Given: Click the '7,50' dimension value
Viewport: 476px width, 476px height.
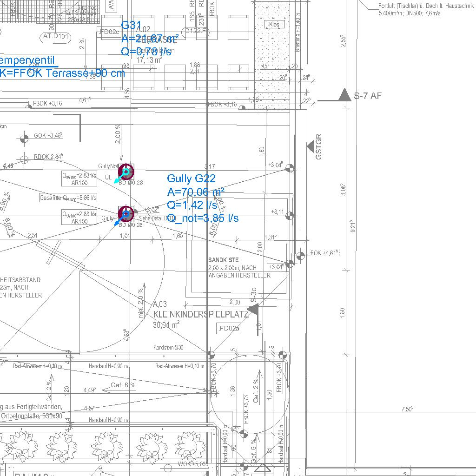Looking at the screenshot, I should tap(408, 409).
